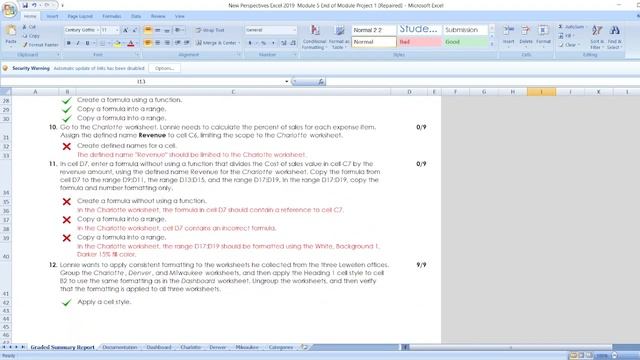
Task: Toggle top vertical alignment
Action: coord(148,30)
